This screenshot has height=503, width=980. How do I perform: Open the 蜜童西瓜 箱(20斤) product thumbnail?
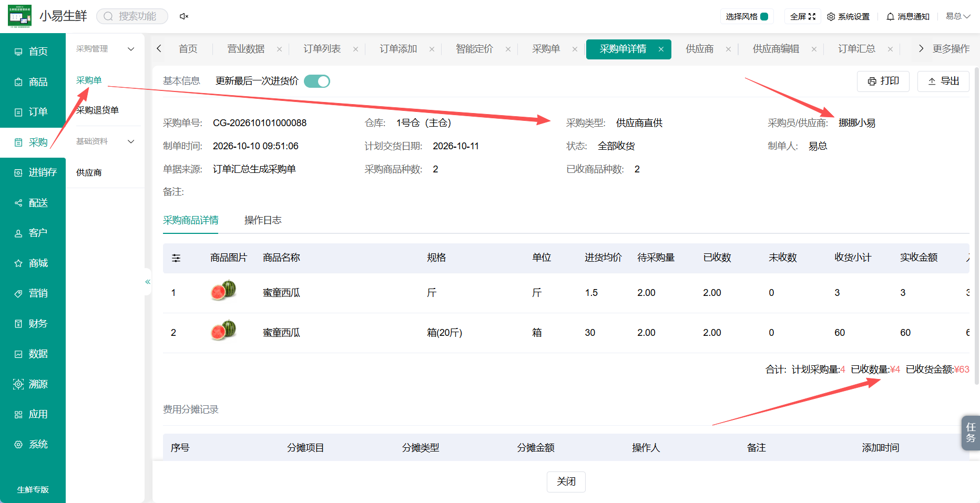tap(223, 331)
